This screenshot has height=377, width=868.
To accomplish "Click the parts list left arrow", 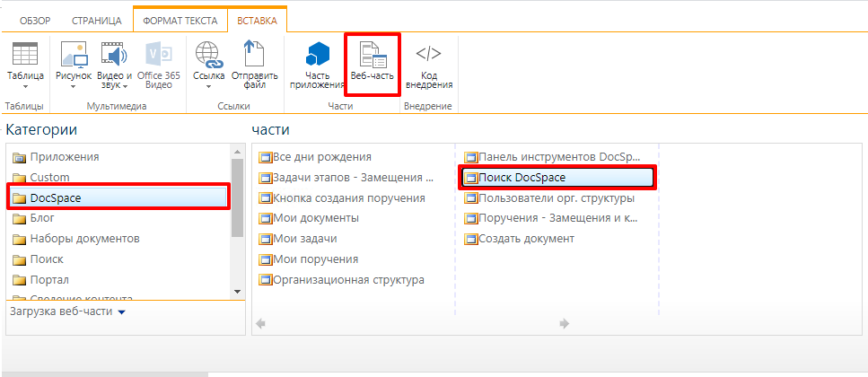I will click(260, 324).
